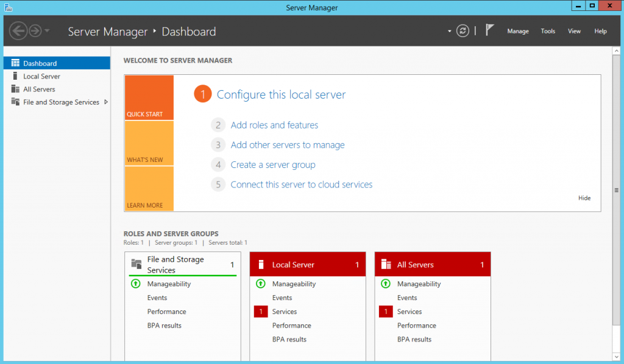Click the back navigation arrow
Image resolution: width=624 pixels, height=364 pixels.
pos(18,30)
